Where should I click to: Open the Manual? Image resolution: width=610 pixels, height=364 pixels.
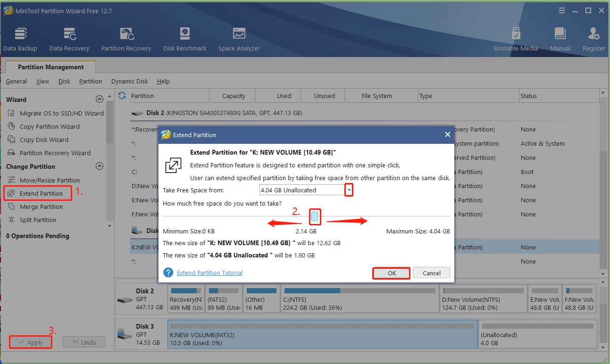pos(560,40)
